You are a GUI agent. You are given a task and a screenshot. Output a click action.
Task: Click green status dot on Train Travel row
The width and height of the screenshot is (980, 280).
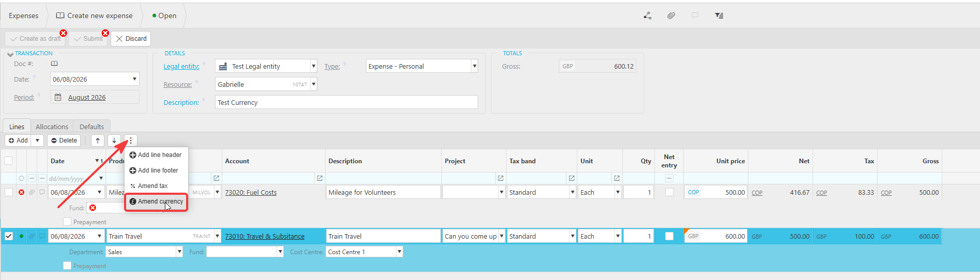21,236
